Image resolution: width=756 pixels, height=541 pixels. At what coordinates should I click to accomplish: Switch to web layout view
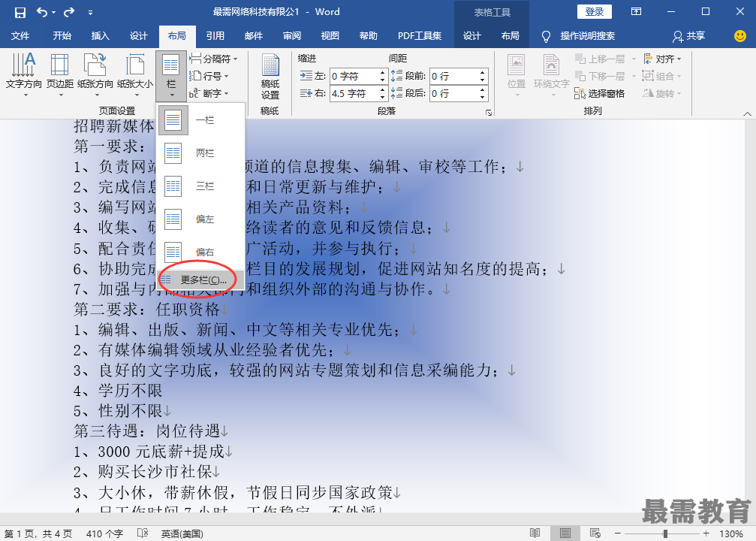[595, 533]
